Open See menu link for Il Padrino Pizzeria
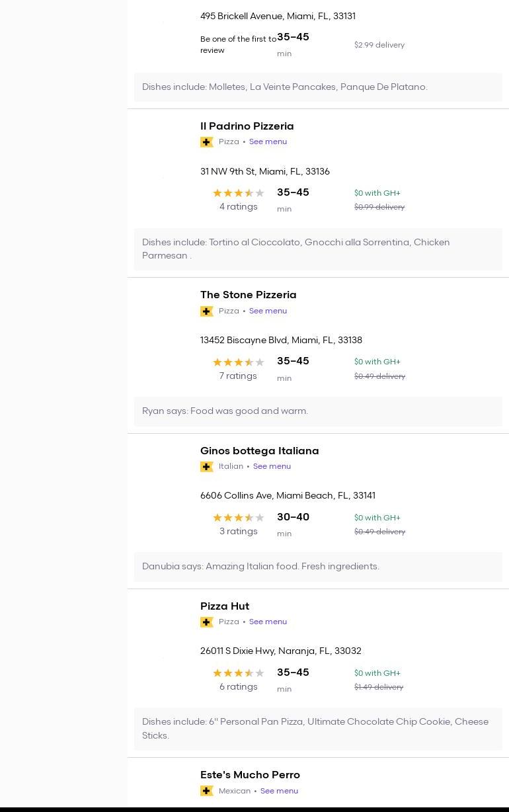 click(x=268, y=142)
